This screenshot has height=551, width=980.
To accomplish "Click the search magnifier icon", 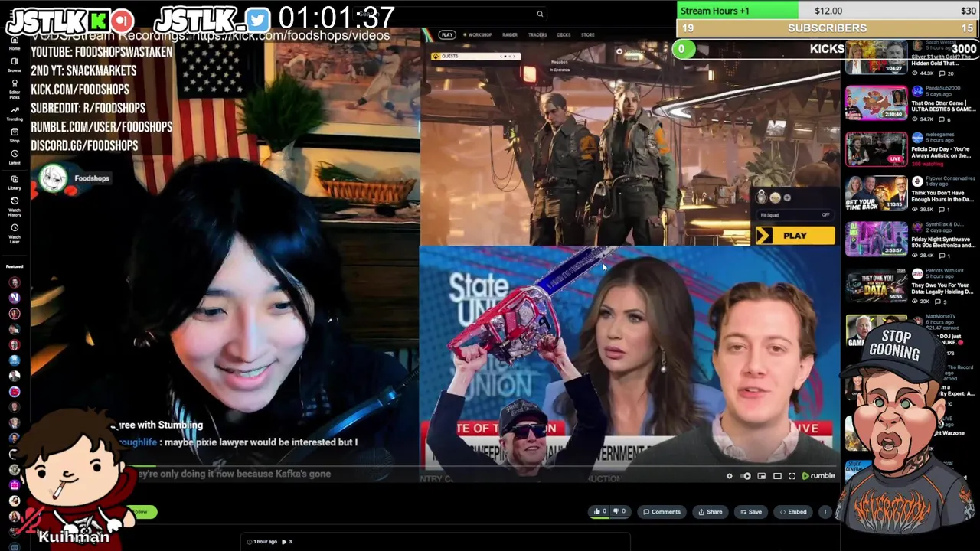I will 540,14.
